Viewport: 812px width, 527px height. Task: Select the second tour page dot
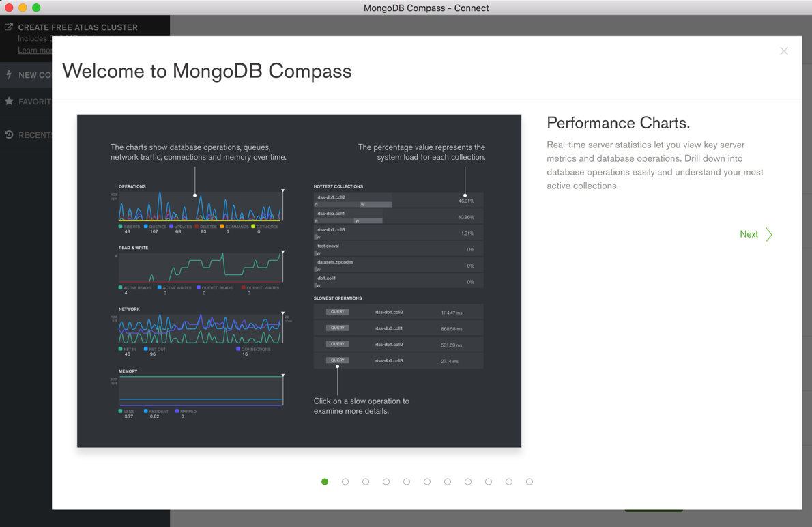coord(345,481)
